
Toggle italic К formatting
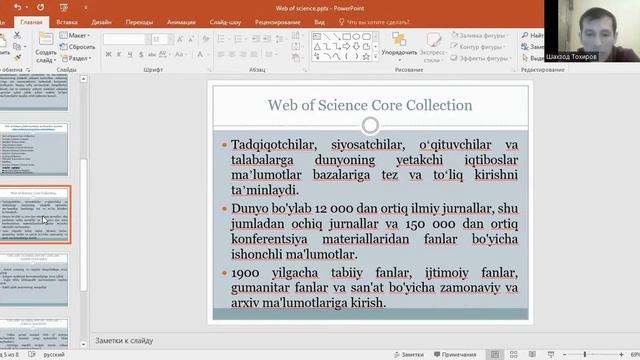tap(119, 54)
